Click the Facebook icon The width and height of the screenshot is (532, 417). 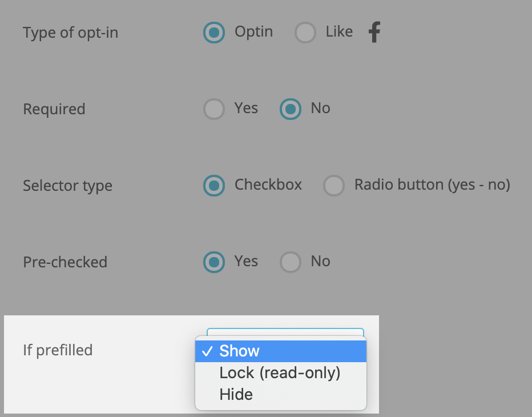click(374, 33)
